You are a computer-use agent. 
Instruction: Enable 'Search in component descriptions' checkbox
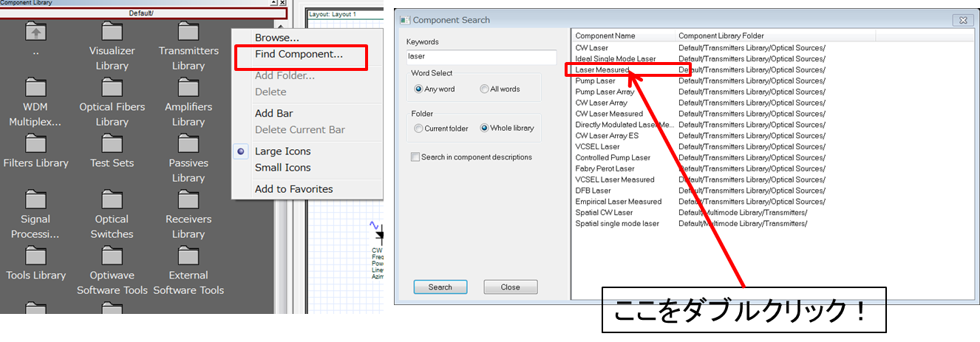pyautogui.click(x=415, y=157)
